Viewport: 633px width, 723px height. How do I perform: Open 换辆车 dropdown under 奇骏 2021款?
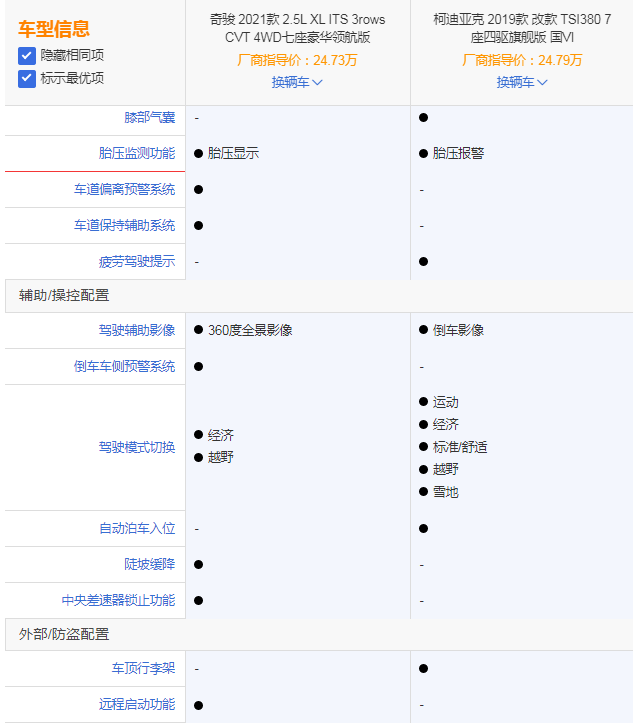297,82
